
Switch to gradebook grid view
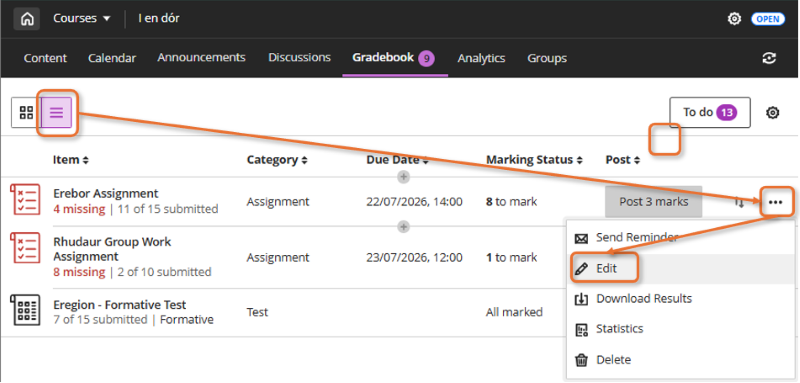point(26,113)
